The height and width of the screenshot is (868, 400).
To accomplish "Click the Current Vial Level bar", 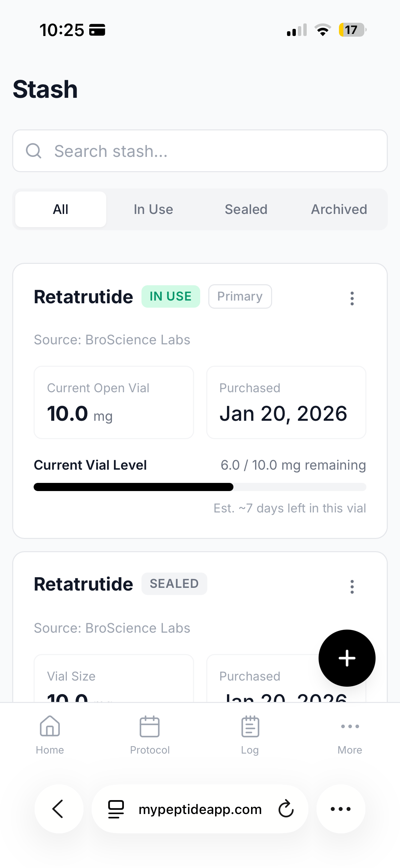I will pos(200,487).
